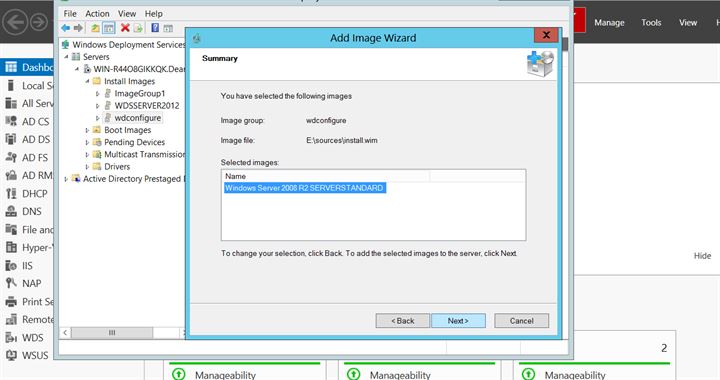Cancel the Add Image Wizard
This screenshot has height=380, width=720.
[522, 321]
